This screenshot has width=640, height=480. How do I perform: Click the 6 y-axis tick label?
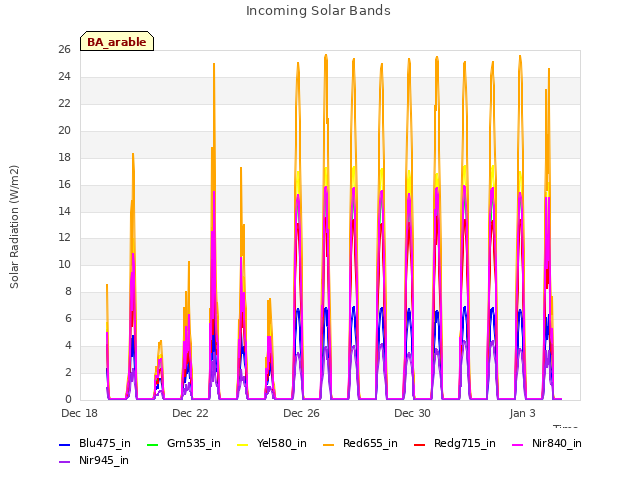tap(68, 318)
